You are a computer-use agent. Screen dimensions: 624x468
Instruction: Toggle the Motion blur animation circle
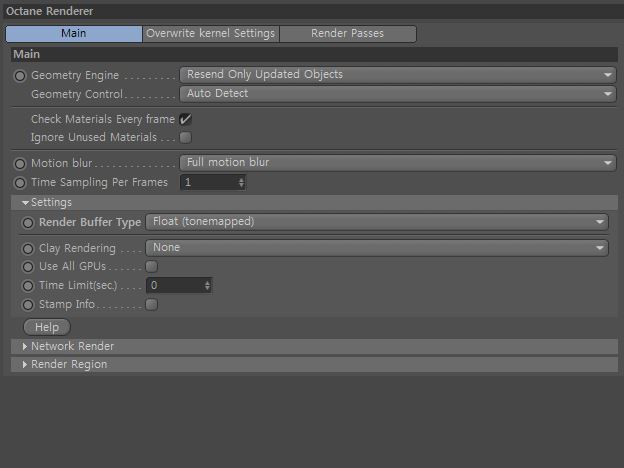click(x=20, y=164)
